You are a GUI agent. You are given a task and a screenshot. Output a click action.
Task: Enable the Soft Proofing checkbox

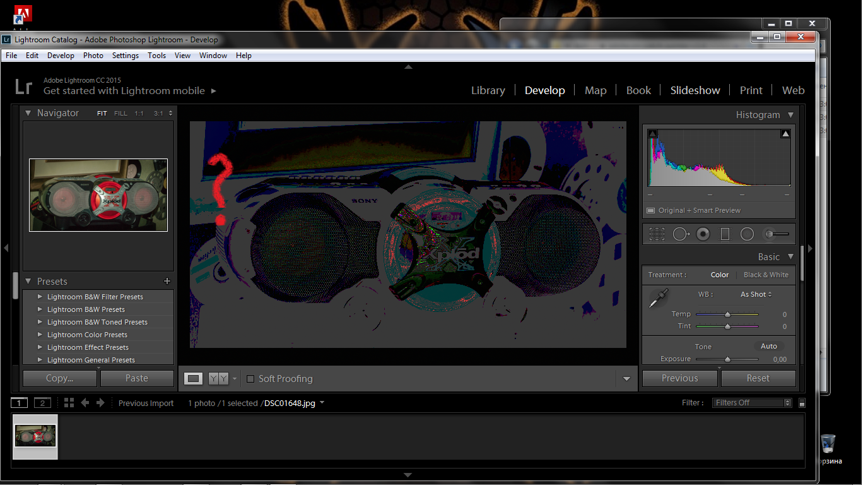pyautogui.click(x=250, y=379)
